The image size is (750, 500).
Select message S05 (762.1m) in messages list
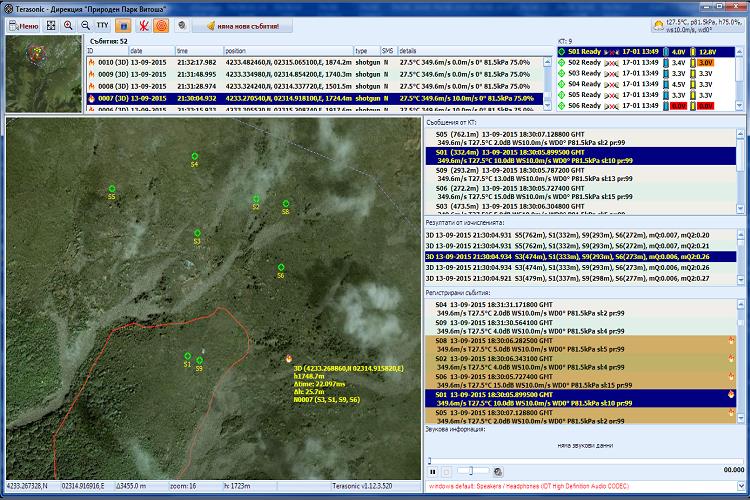click(581, 138)
